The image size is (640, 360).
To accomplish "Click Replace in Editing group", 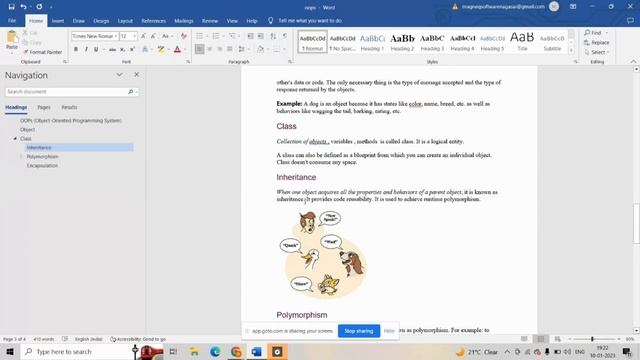I will point(597,42).
